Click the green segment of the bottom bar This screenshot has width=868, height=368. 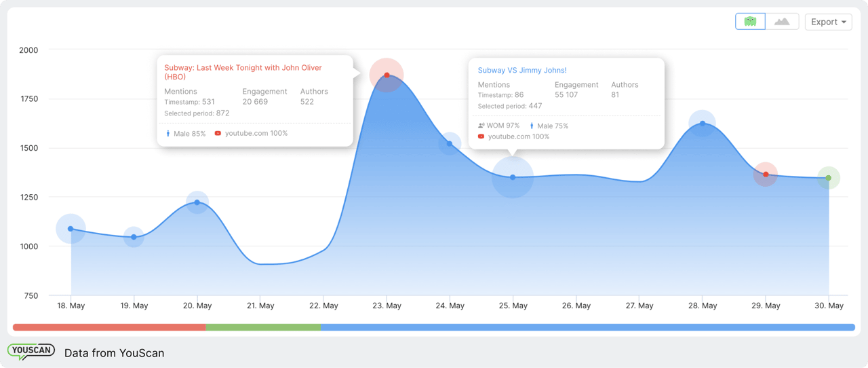point(263,327)
